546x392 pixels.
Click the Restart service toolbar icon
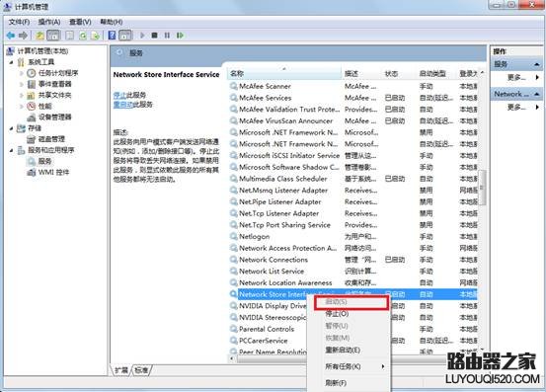point(180,36)
